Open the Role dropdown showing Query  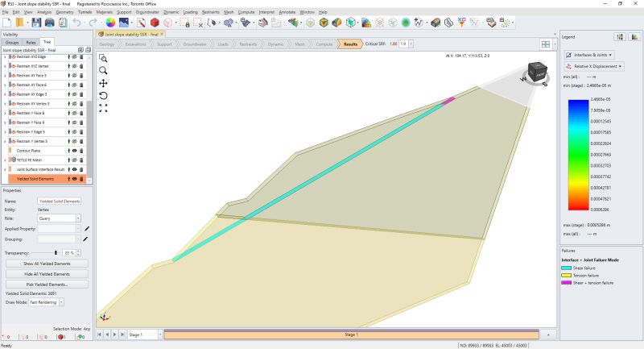coord(59,218)
